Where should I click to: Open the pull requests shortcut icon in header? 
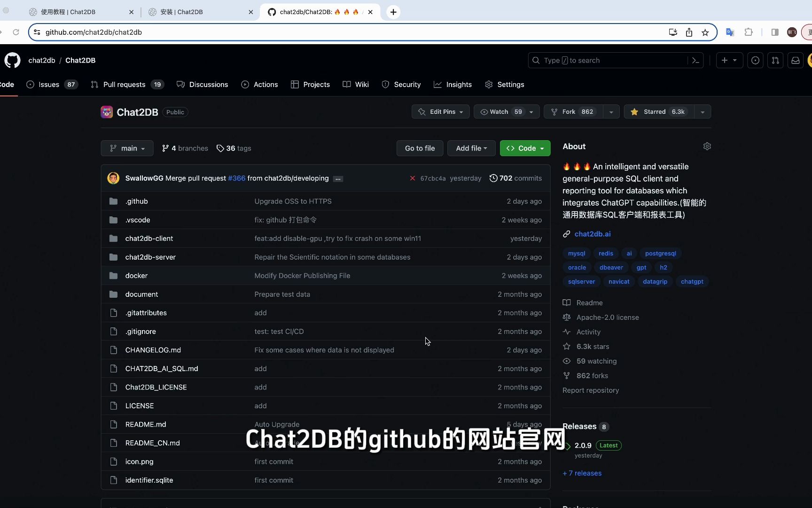(775, 60)
